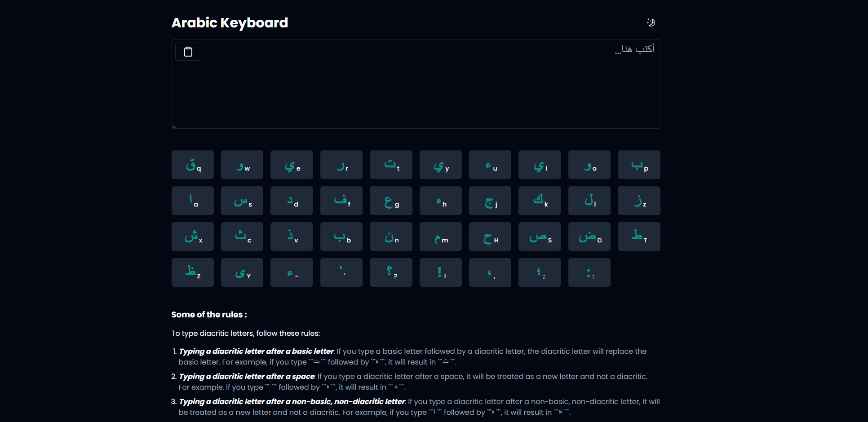The height and width of the screenshot is (422, 868).
Task: Tap the ب key labeled p
Action: point(639,165)
